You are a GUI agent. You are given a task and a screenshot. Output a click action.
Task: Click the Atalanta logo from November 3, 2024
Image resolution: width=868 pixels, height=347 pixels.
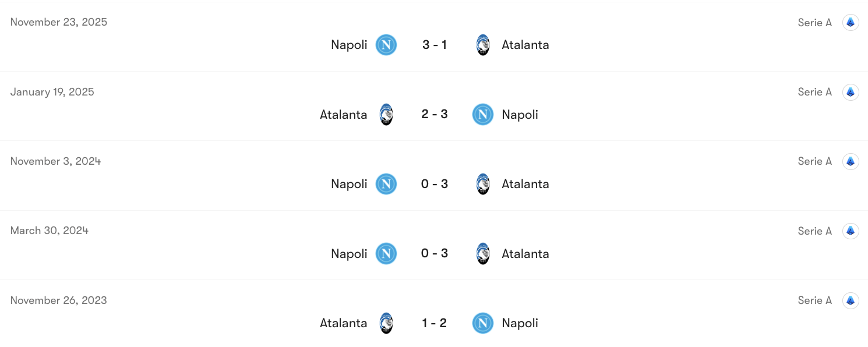click(483, 184)
